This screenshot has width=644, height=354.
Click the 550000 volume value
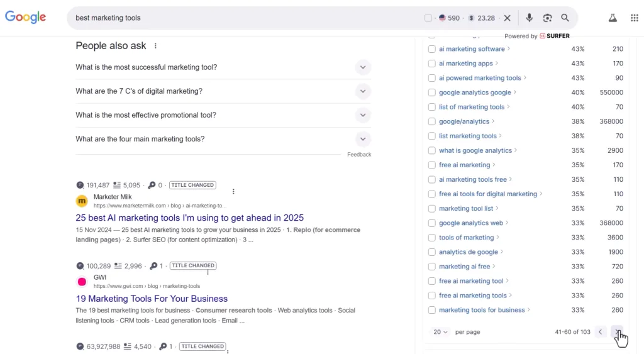coord(611,92)
